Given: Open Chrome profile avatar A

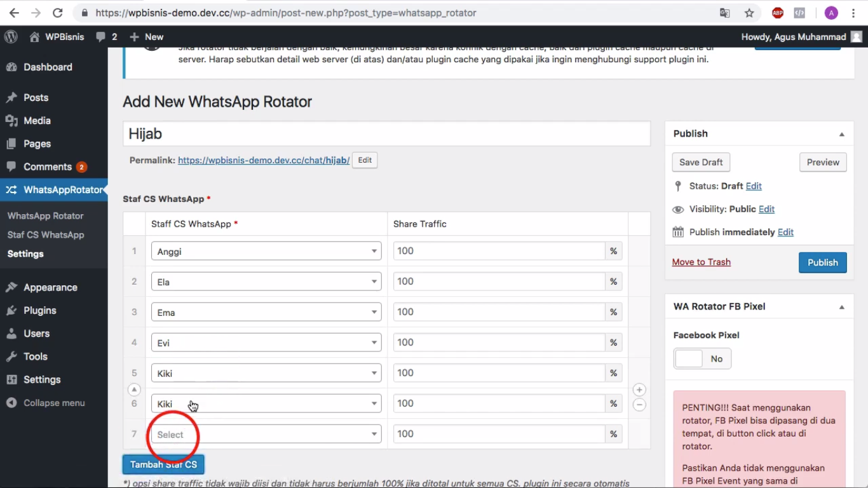Looking at the screenshot, I should pyautogui.click(x=831, y=13).
